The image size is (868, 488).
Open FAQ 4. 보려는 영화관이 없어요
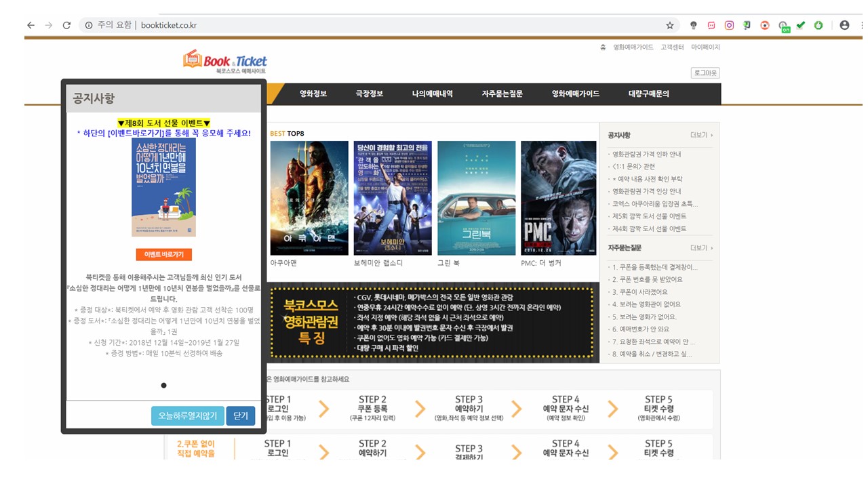click(x=646, y=304)
